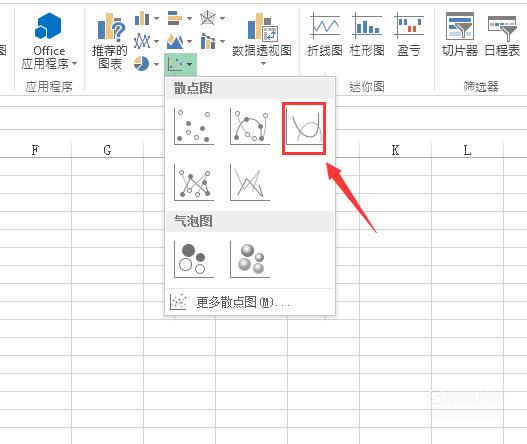Open PivotChart (数据透视图) button

[262, 39]
